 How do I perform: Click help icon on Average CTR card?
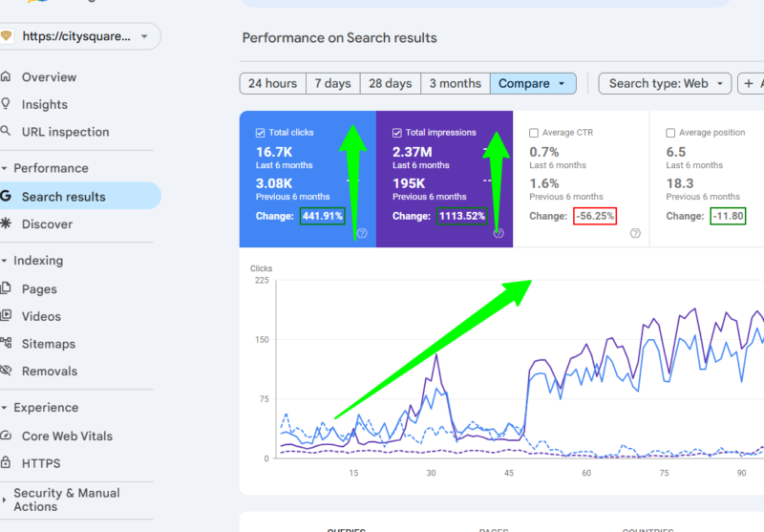tap(635, 233)
